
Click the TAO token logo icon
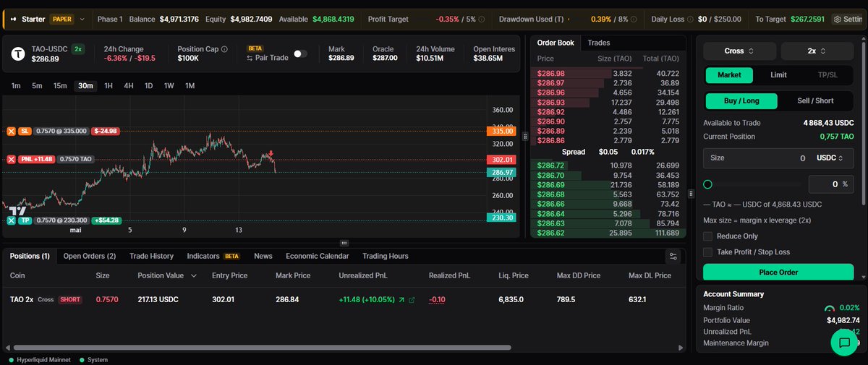click(19, 53)
